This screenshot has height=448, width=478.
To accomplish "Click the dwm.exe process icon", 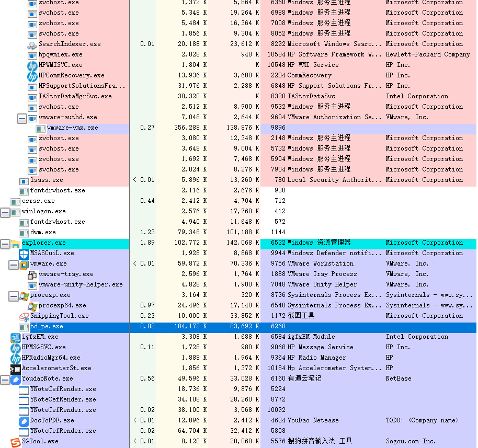I will point(24,234).
